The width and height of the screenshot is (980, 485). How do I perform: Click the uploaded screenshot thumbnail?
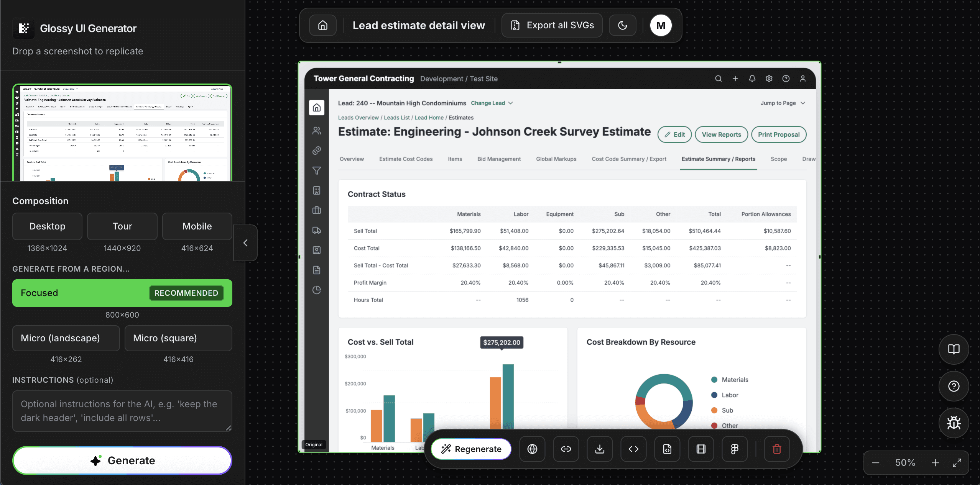(122, 133)
